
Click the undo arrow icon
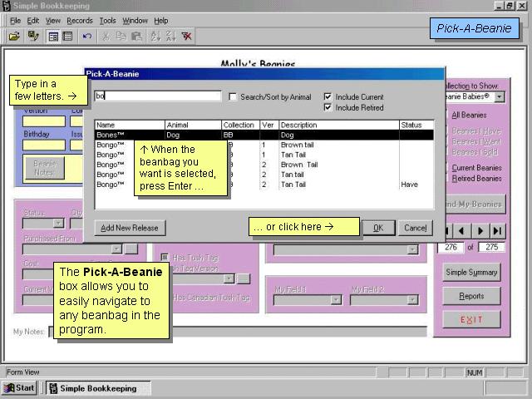87,37
